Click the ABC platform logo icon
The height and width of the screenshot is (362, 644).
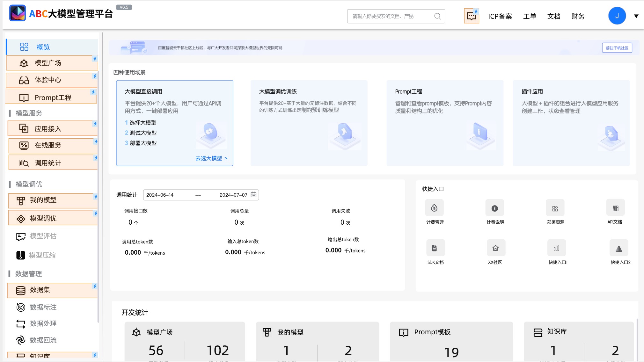coord(18,13)
